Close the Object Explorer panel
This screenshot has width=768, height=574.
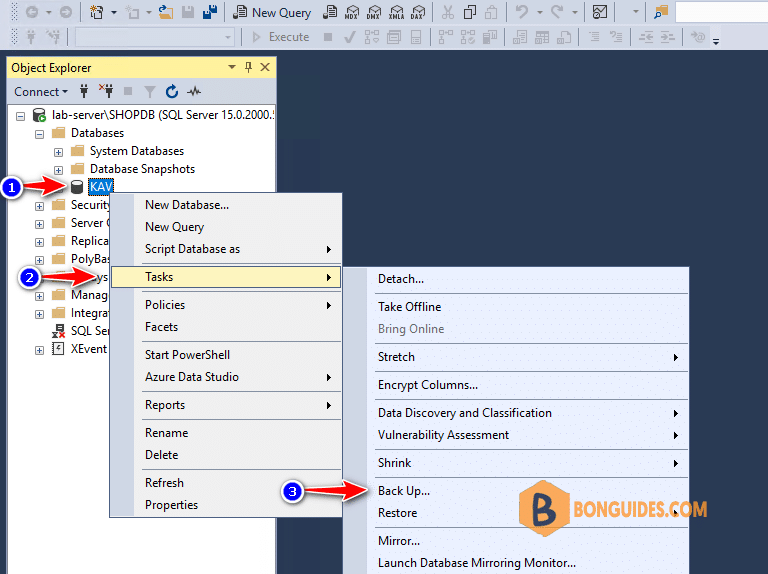(265, 67)
